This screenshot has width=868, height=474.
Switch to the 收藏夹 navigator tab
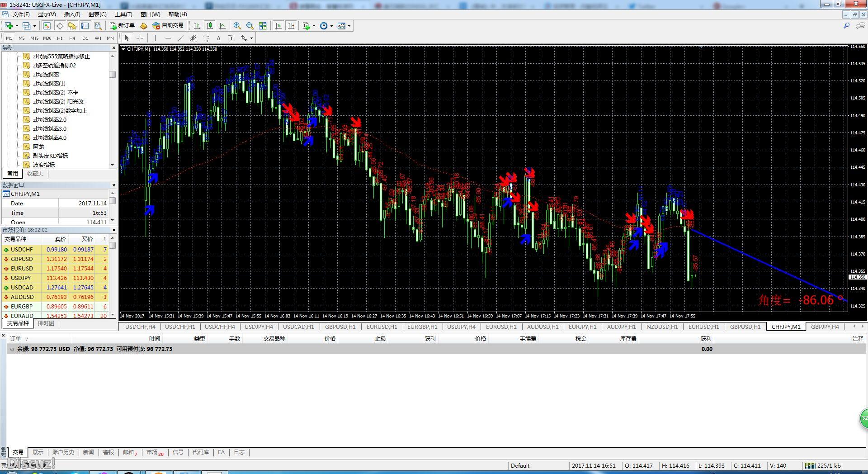(x=35, y=174)
